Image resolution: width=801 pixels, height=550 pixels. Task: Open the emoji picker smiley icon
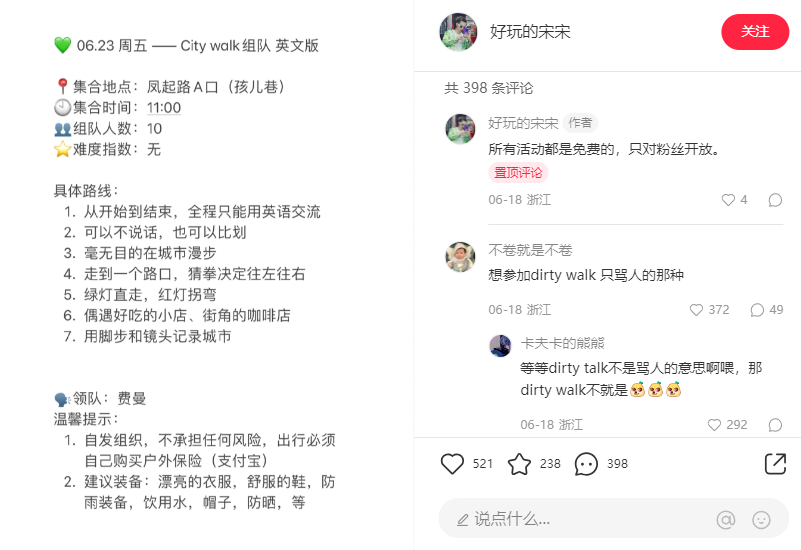[x=761, y=519]
